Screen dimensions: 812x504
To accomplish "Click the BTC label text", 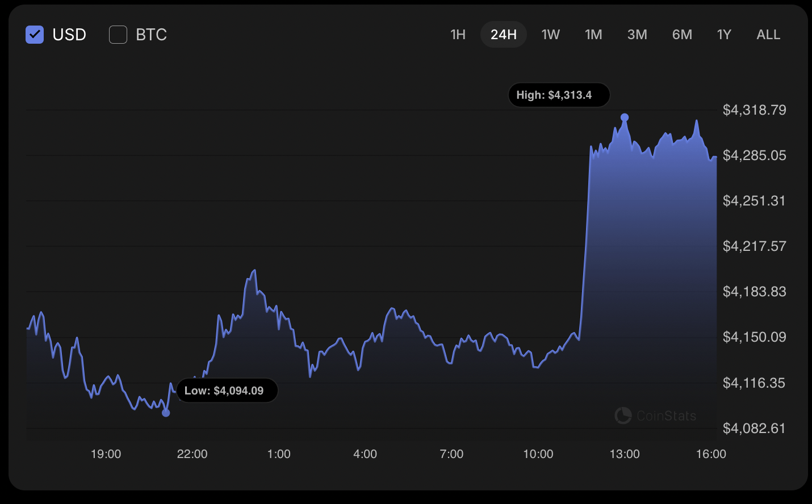I will tap(152, 35).
